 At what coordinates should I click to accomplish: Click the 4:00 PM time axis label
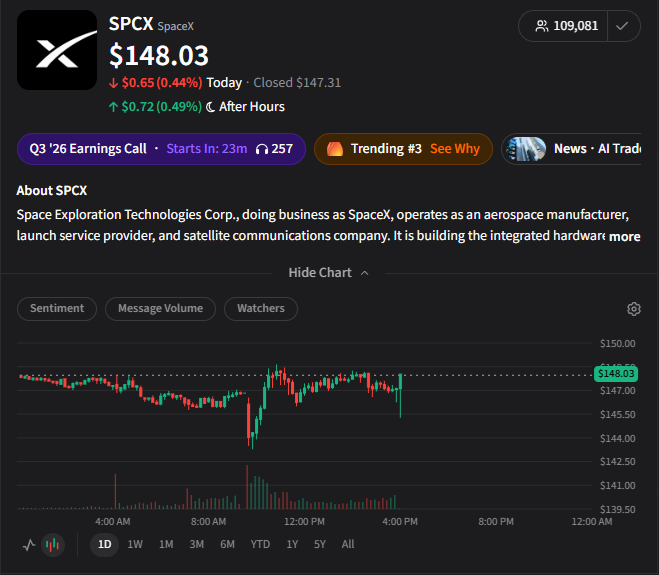pos(400,522)
